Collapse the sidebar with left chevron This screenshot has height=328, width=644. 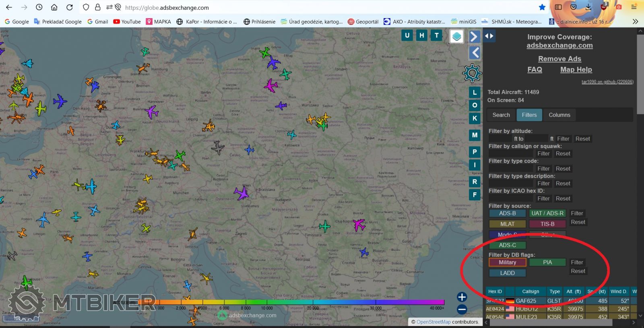tap(475, 53)
